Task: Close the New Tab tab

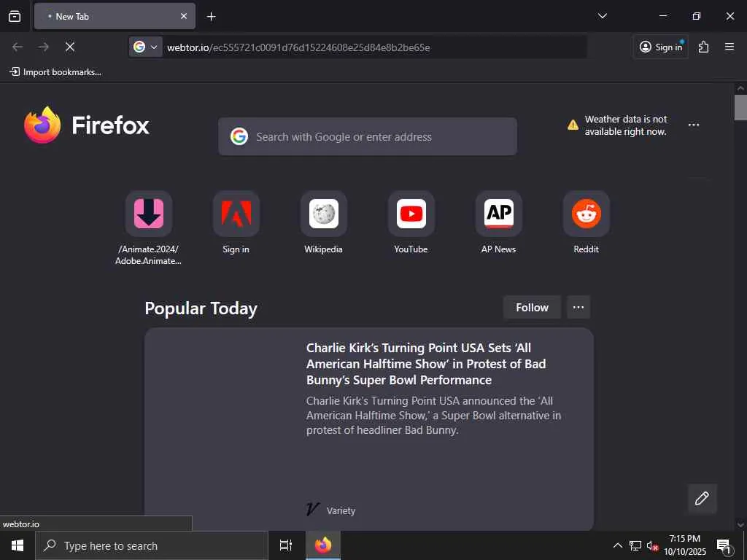Action: pos(184,16)
